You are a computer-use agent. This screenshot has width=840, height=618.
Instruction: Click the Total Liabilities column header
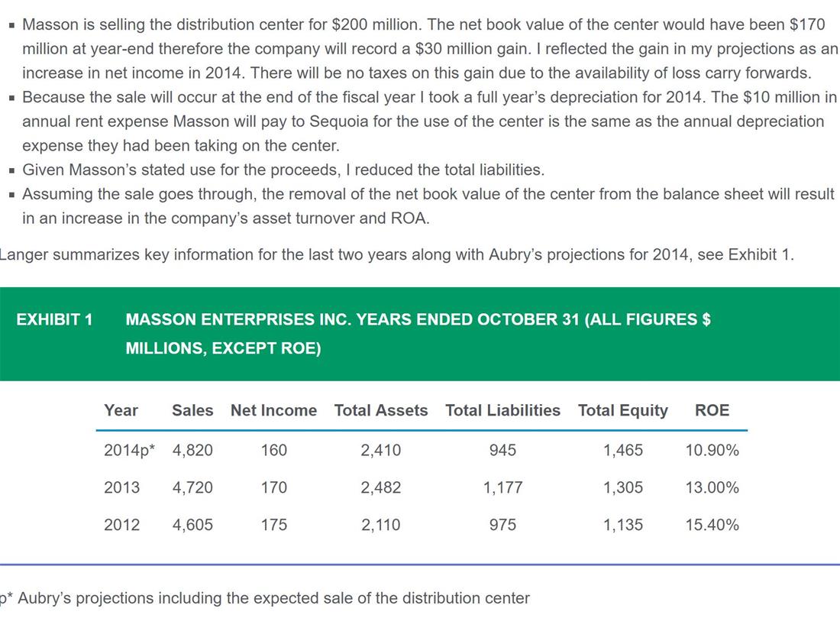[x=502, y=410]
